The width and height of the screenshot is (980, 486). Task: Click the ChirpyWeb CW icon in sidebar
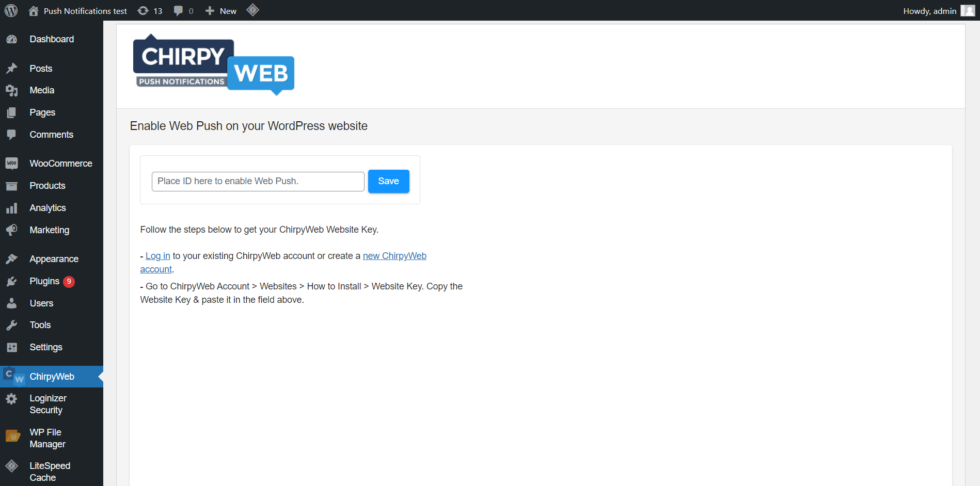(14, 377)
